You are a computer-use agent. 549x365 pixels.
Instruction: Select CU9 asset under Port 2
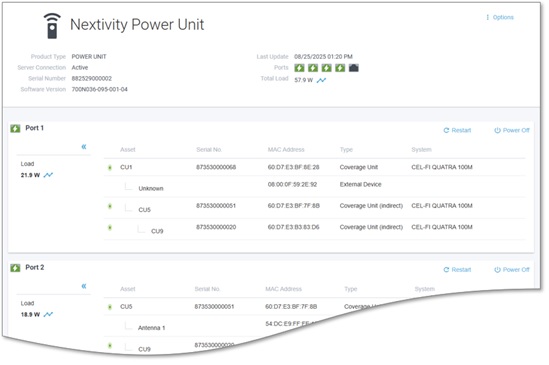coord(144,349)
